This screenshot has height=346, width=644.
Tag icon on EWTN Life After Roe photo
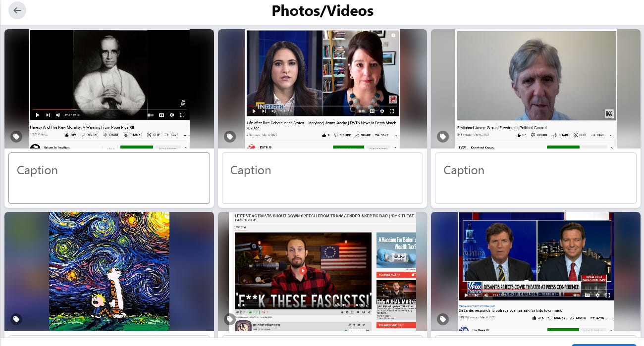[x=230, y=137]
